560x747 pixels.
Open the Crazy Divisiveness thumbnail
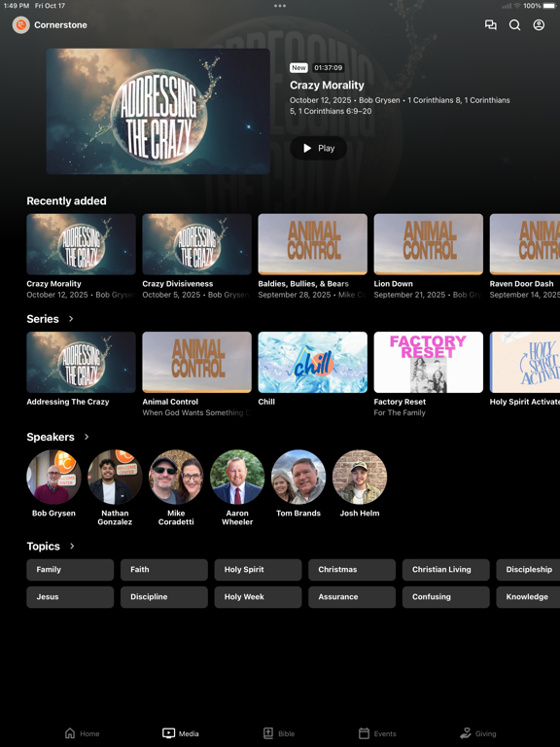click(196, 244)
